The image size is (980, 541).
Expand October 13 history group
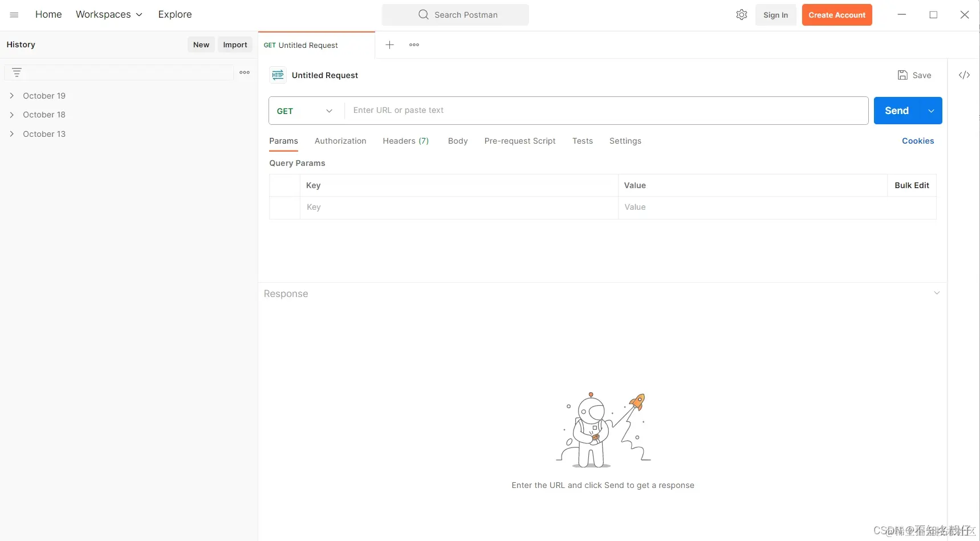(x=12, y=134)
